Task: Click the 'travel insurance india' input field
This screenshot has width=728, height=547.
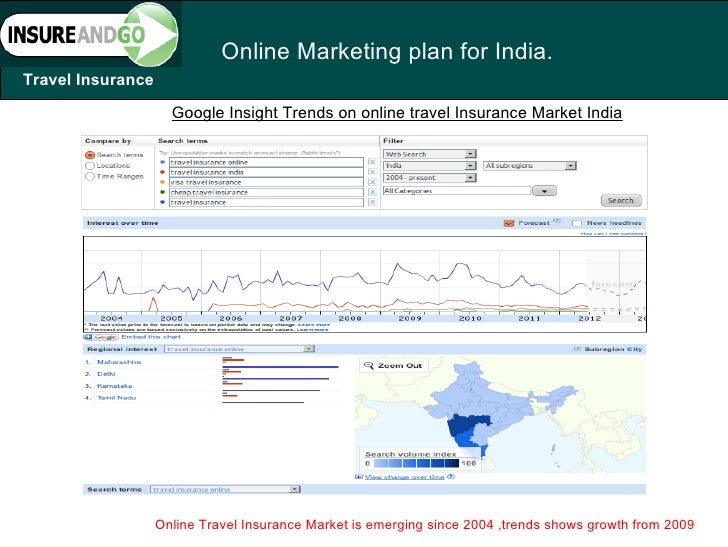Action: [266, 172]
